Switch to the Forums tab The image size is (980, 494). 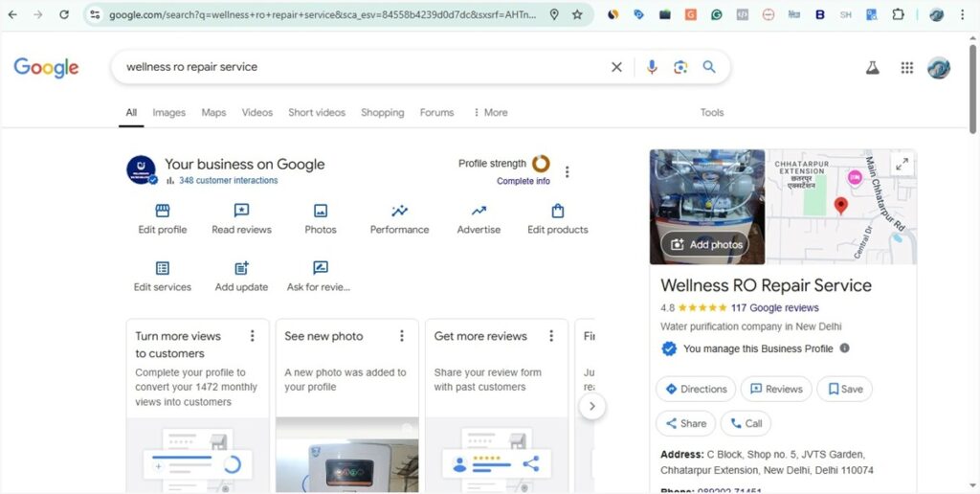[x=436, y=113]
